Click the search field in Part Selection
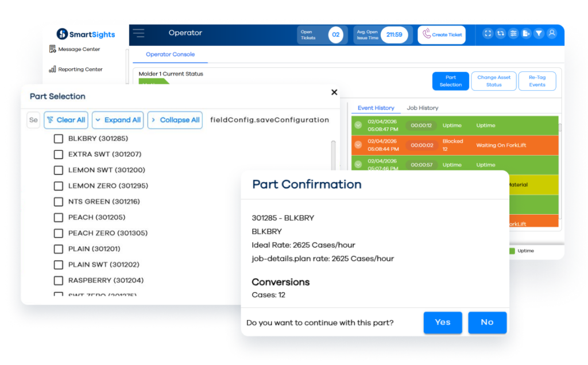This screenshot has width=588, height=365. coord(33,120)
